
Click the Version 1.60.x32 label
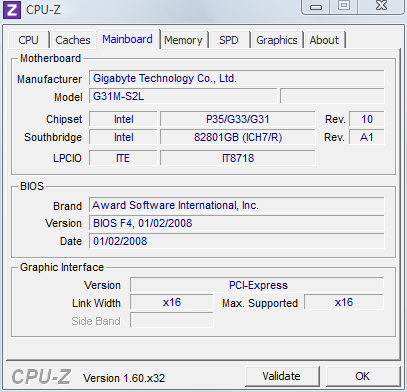tap(124, 378)
